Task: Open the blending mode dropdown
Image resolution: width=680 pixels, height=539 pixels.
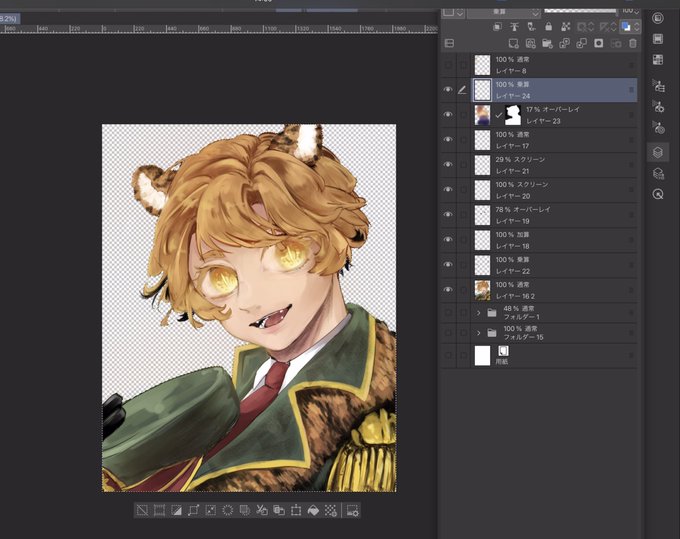Action: (x=503, y=12)
